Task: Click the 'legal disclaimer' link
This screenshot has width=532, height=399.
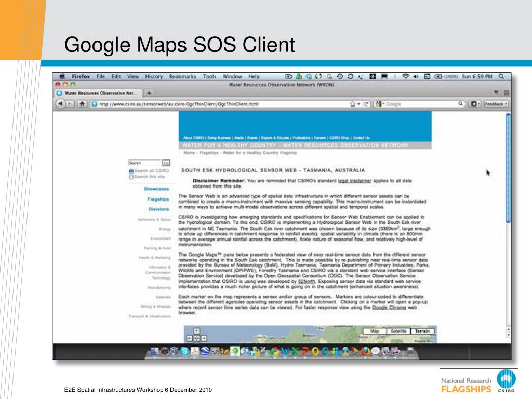Action: point(354,181)
